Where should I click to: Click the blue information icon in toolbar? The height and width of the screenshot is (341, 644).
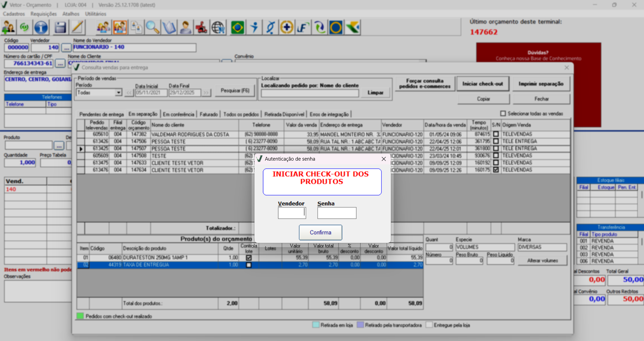pyautogui.click(x=41, y=28)
